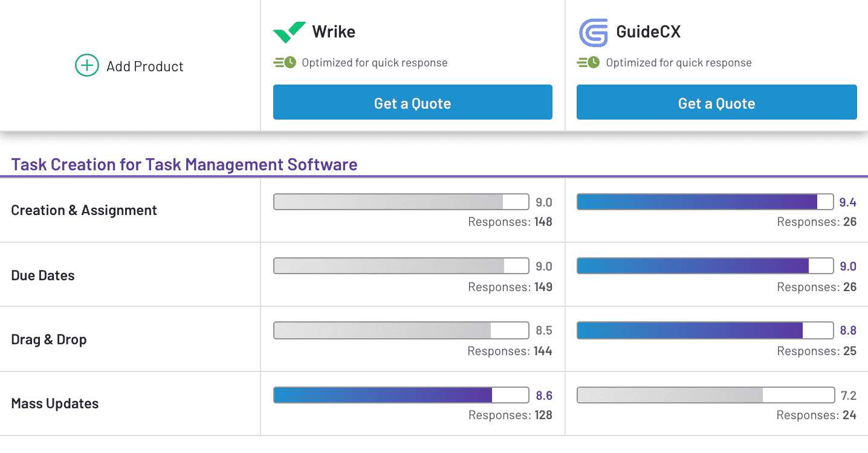
Task: Open the Add Product link
Action: [x=145, y=66]
